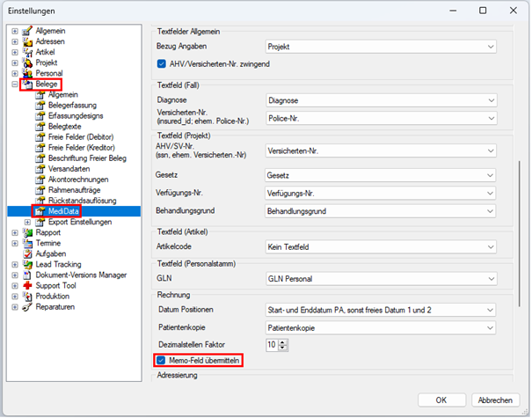The image size is (532, 418).
Task: Select the Versandarten tree entry
Action: pos(69,169)
